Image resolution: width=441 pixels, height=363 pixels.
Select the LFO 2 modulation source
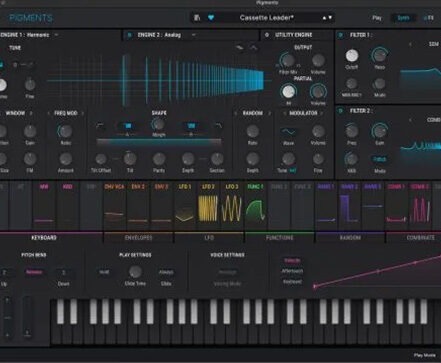pyautogui.click(x=208, y=205)
